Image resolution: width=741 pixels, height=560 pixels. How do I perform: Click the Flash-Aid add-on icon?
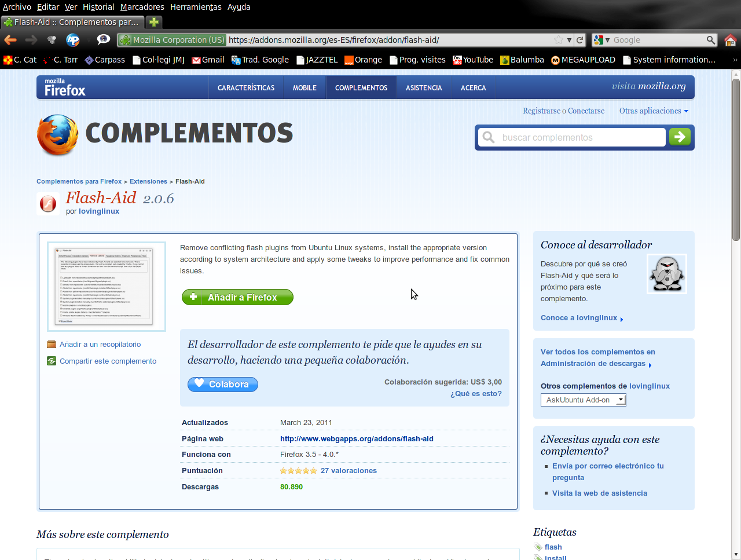pos(48,204)
